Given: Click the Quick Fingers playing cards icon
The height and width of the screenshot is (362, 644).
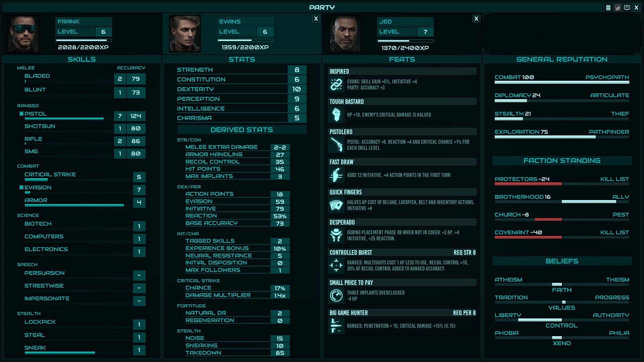Looking at the screenshot, I should tap(336, 205).
